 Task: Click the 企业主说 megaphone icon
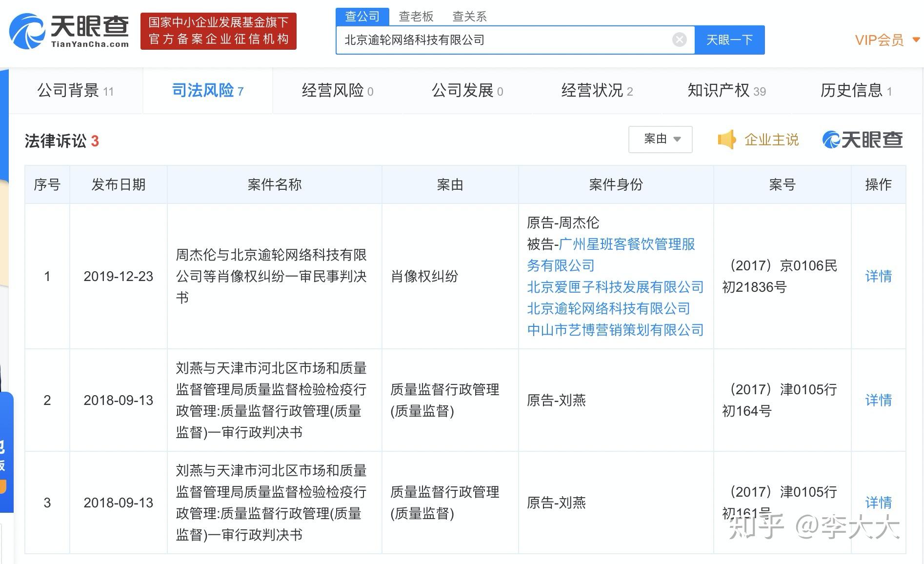726,140
